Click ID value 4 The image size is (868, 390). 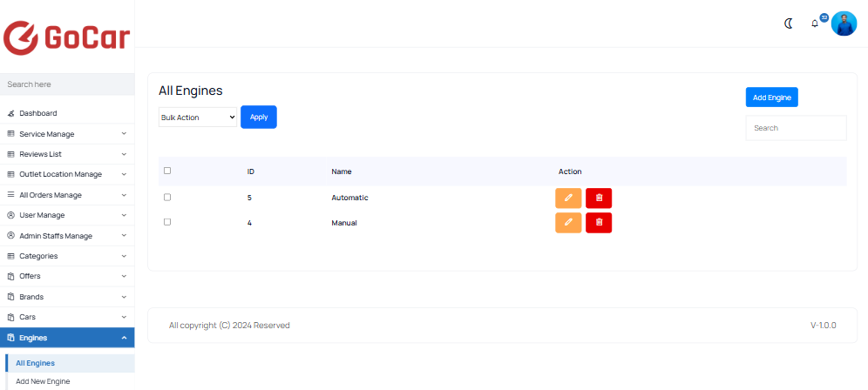pos(249,223)
